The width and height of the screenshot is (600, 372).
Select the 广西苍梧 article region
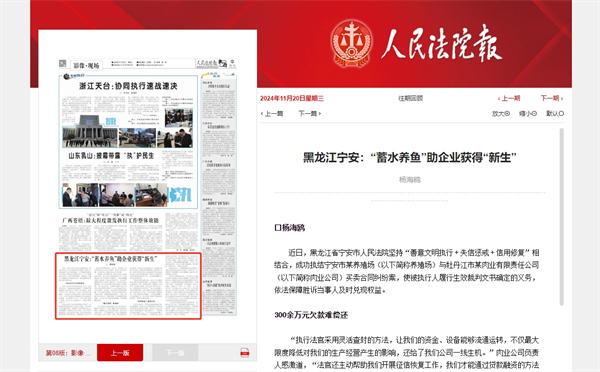point(128,232)
